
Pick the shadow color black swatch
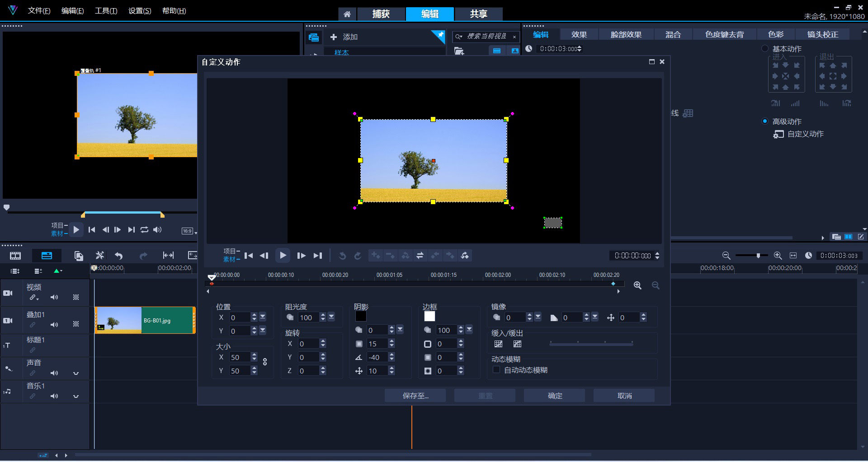(361, 317)
